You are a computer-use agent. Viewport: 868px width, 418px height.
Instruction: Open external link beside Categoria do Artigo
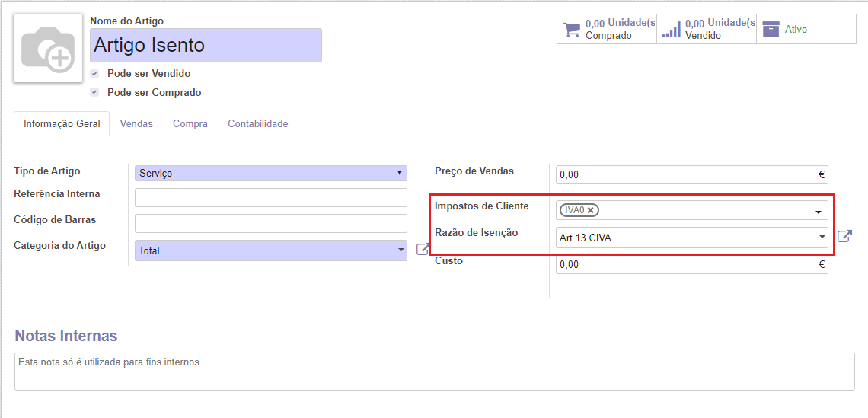click(x=423, y=248)
